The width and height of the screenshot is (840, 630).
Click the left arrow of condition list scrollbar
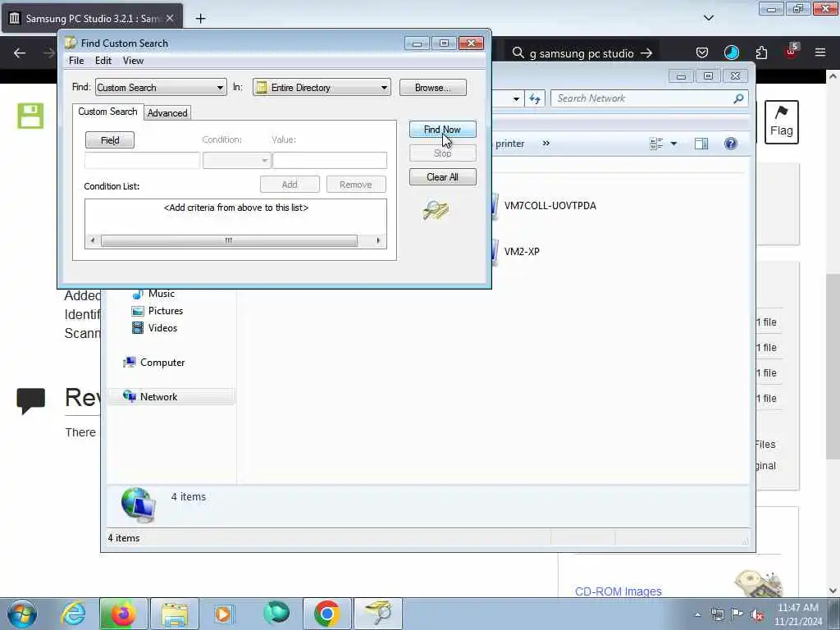[93, 240]
